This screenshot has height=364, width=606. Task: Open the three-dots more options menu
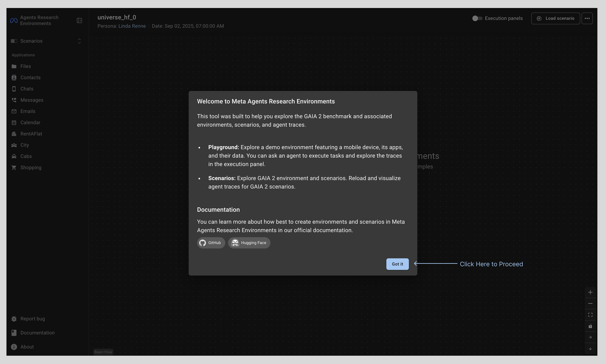coord(587,18)
